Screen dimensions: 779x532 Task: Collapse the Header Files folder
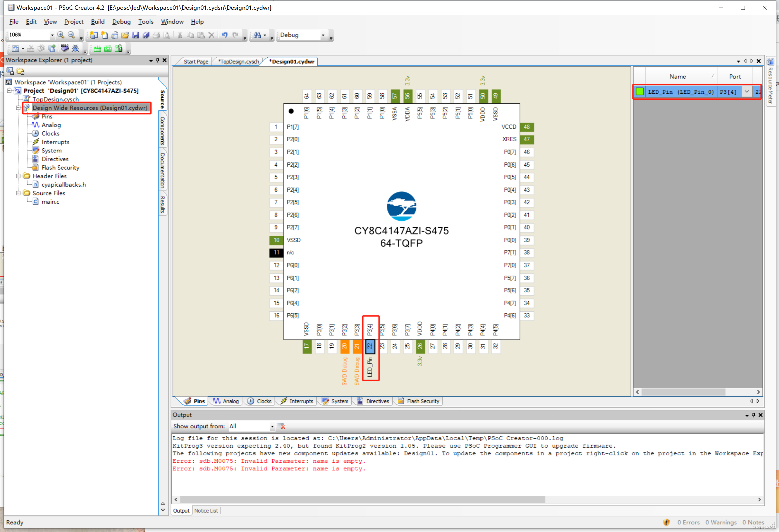click(18, 176)
